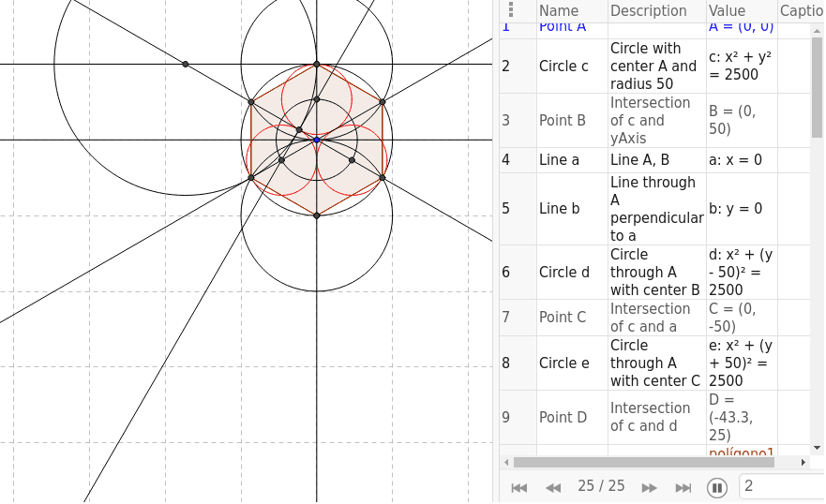
Task: Select the 'Circle c' name cell
Action: click(x=572, y=67)
